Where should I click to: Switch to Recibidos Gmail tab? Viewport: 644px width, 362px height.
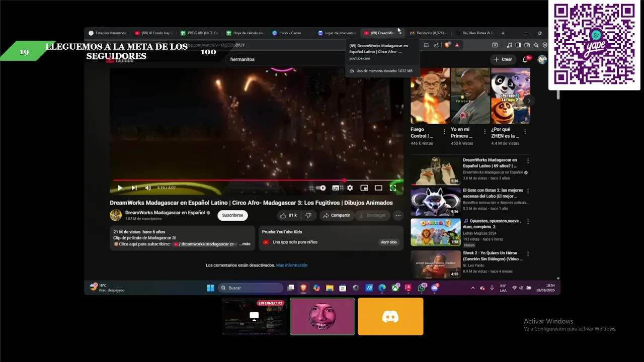[428, 33]
